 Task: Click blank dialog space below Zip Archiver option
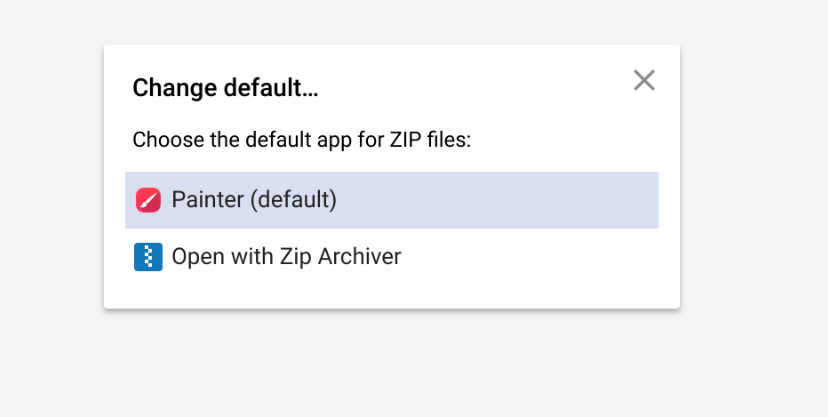[x=390, y=293]
